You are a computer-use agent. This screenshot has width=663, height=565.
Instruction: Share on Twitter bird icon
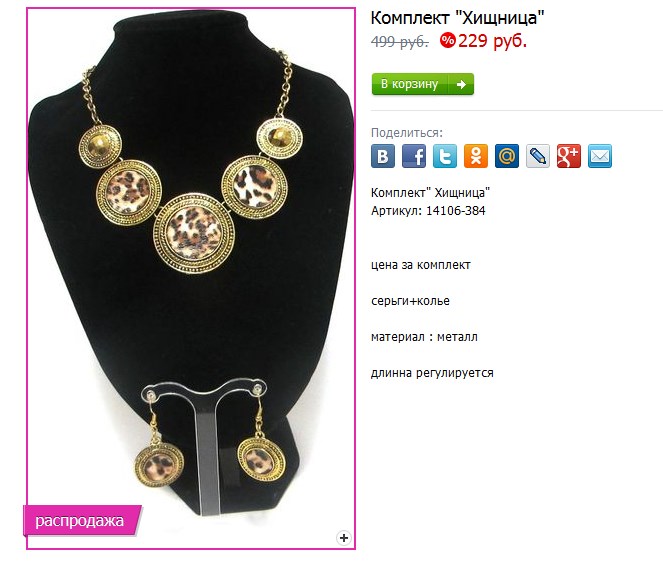coord(445,156)
